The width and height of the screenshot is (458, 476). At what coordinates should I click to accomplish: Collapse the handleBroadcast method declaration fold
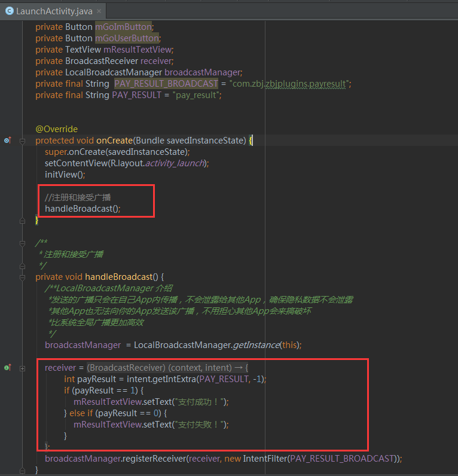coord(23,277)
